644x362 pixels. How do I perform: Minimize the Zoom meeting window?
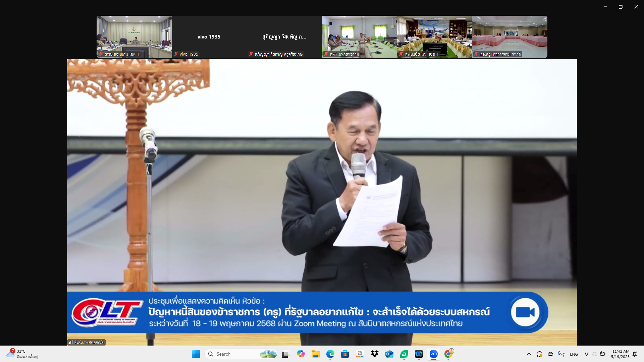[605, 7]
